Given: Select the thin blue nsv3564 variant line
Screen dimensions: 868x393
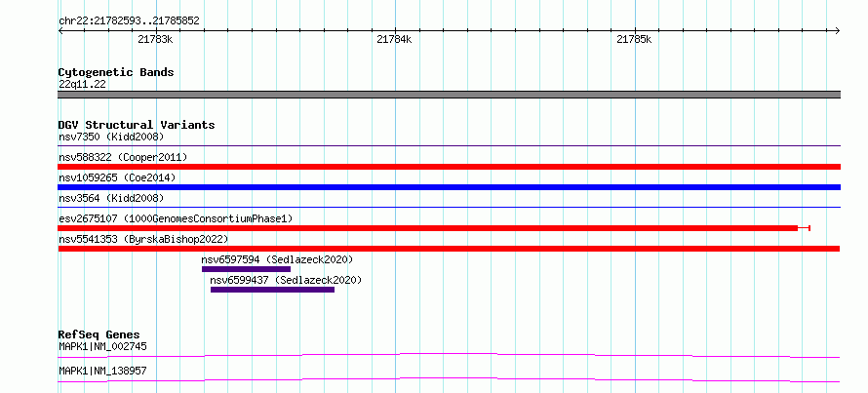Looking at the screenshot, I should [449, 207].
